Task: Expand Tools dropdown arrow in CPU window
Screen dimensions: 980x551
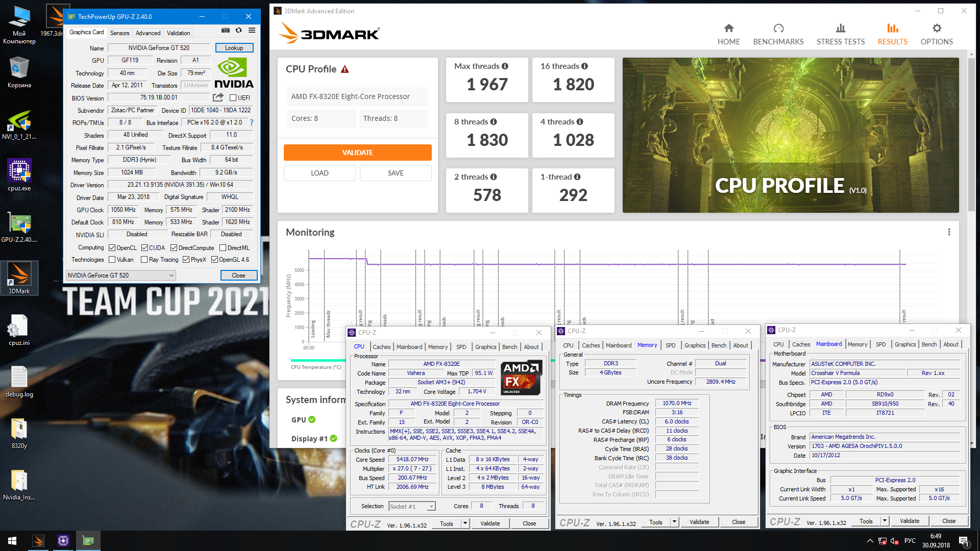Action: (465, 523)
